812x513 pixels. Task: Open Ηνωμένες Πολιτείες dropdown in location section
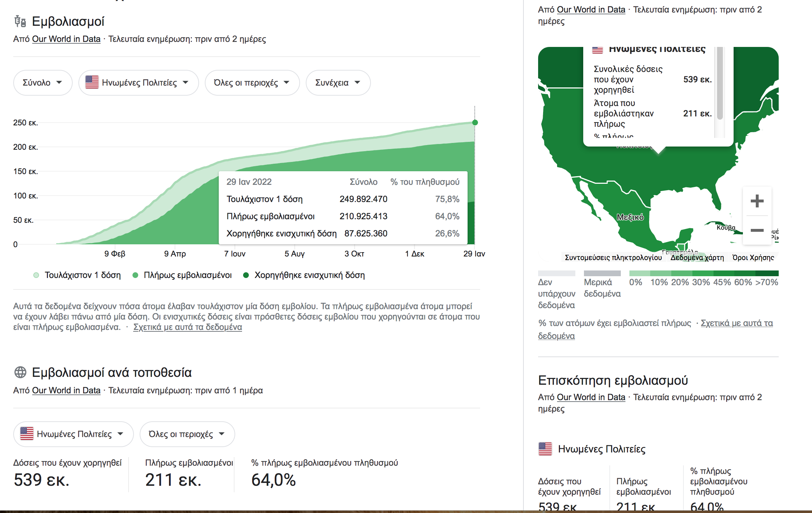[73, 434]
